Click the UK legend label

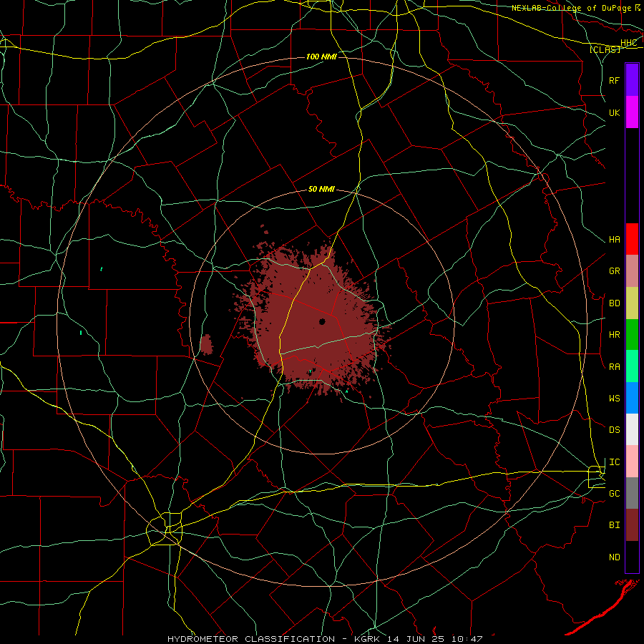[614, 112]
